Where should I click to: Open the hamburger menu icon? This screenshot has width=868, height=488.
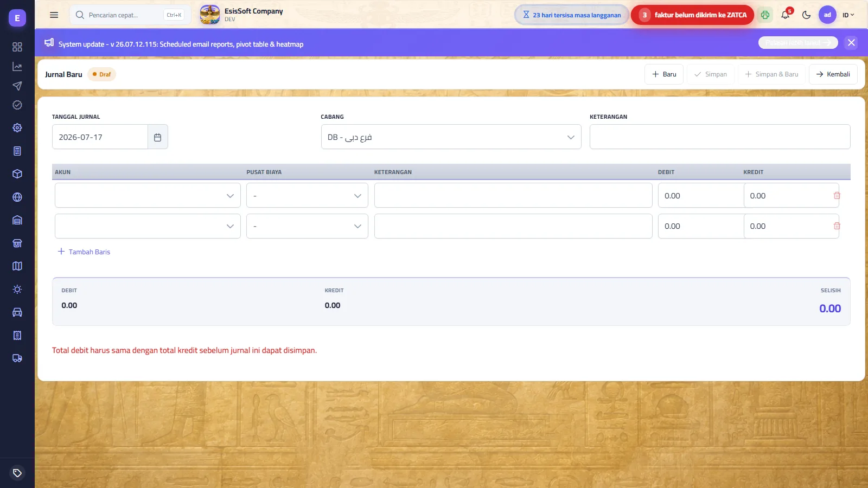point(54,15)
